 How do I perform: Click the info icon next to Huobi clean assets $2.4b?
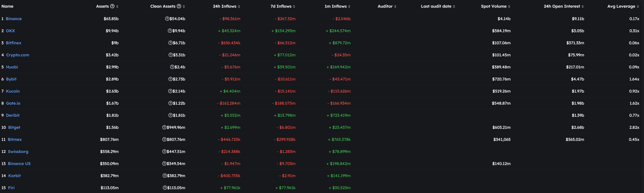(172, 67)
